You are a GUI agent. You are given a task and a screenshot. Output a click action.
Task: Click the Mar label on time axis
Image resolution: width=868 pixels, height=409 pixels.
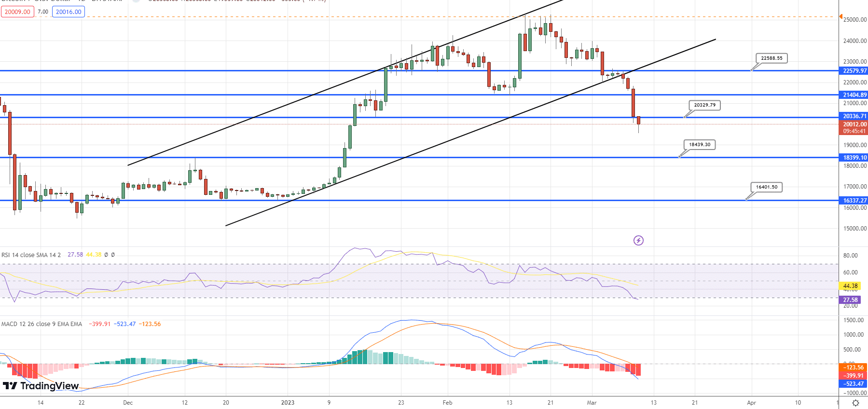[592, 402]
